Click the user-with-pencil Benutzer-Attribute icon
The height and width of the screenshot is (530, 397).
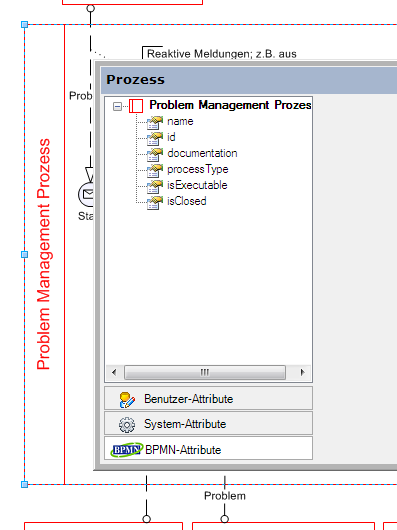(127, 400)
